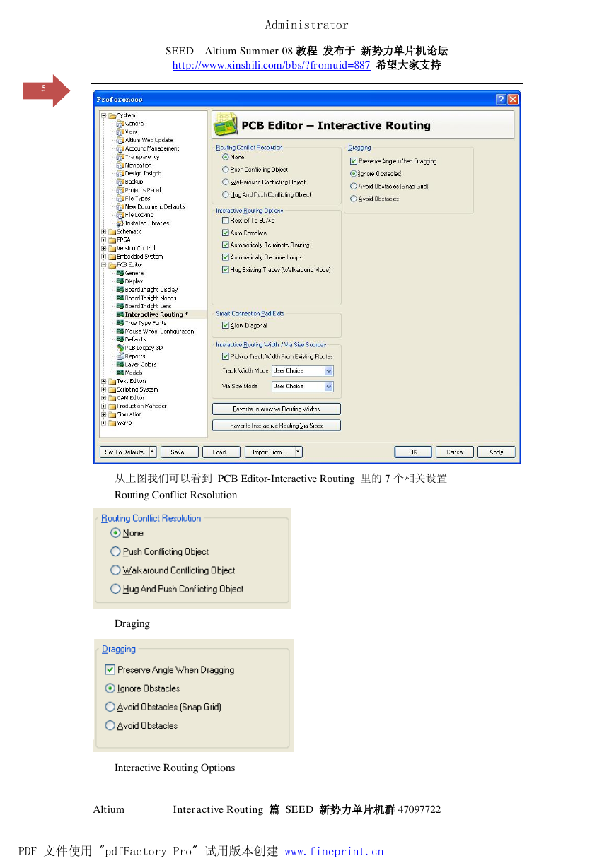Uncheck Pickup Track Width From Existing Routes
This screenshot has width=614, height=868.
coord(226,357)
